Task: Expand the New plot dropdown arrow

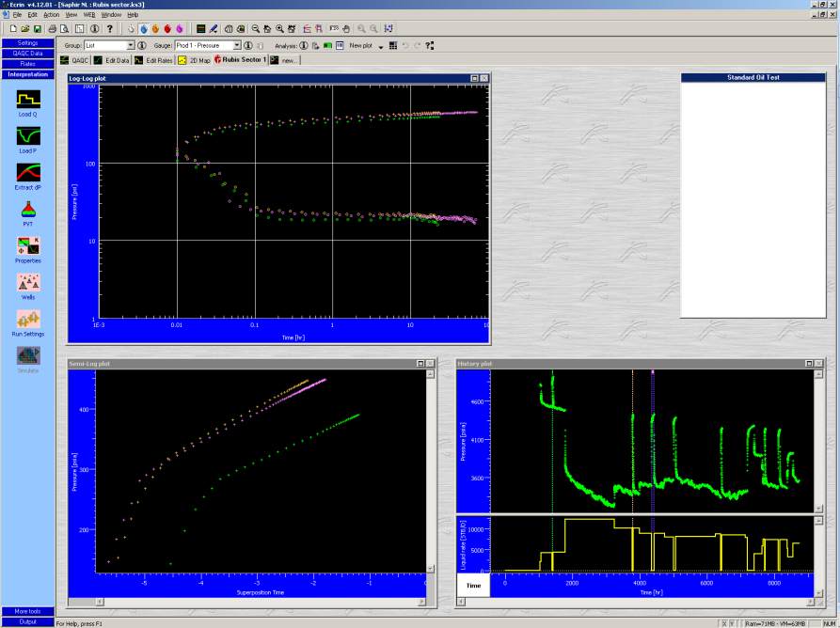Action: (x=380, y=45)
